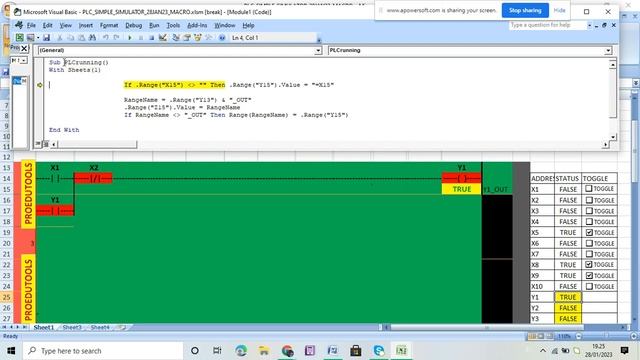The height and width of the screenshot is (360, 640).
Task: Open Skype from taskbar
Action: pyautogui.click(x=379, y=351)
